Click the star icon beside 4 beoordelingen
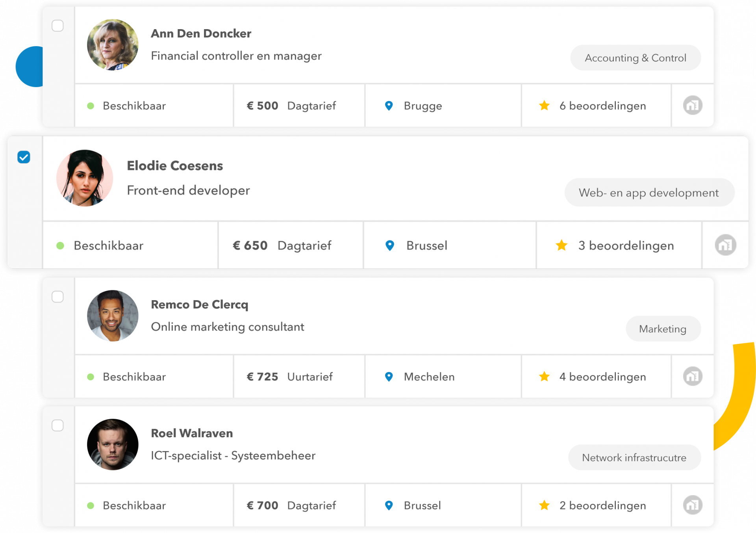Image resolution: width=756 pixels, height=533 pixels. (x=544, y=377)
